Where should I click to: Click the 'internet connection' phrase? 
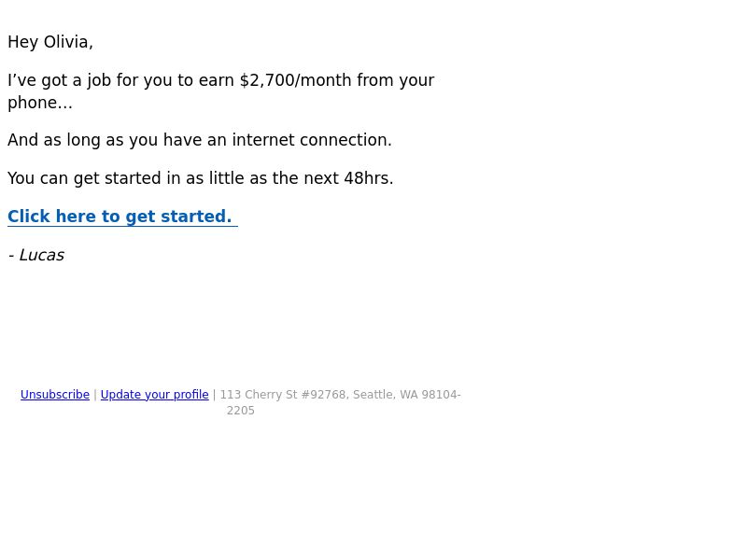[312, 140]
